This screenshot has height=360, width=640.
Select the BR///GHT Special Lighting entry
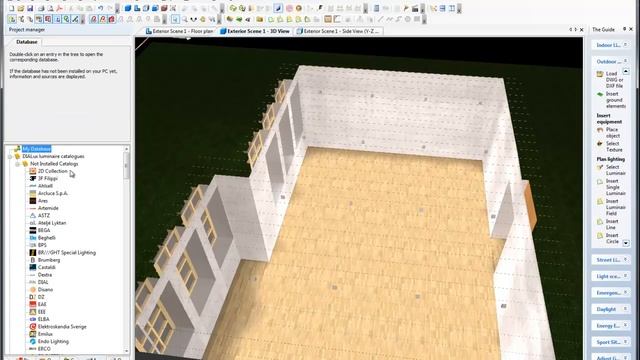(x=67, y=253)
